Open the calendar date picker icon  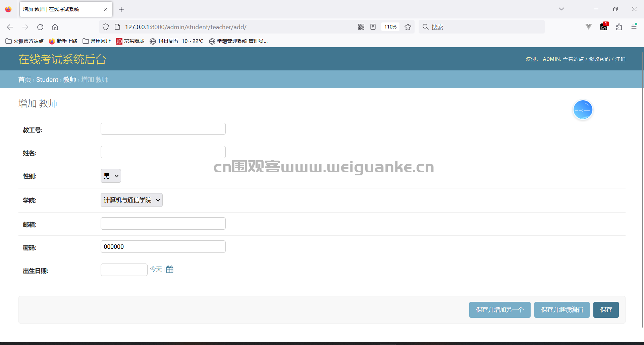[170, 269]
